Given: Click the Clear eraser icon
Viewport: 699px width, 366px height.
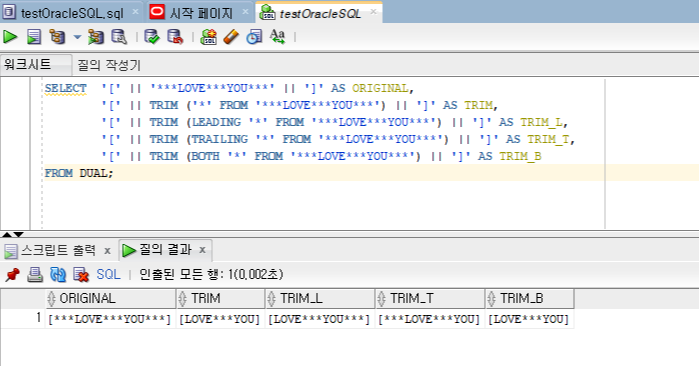Looking at the screenshot, I should pos(231,37).
